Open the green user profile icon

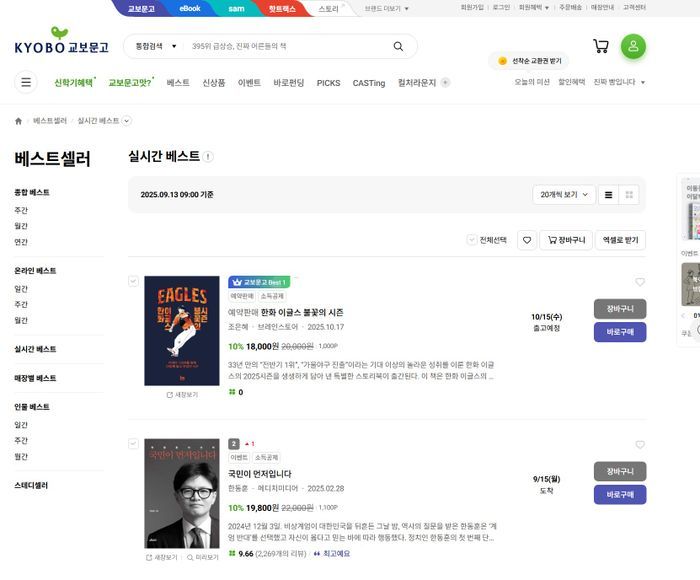coord(633,46)
